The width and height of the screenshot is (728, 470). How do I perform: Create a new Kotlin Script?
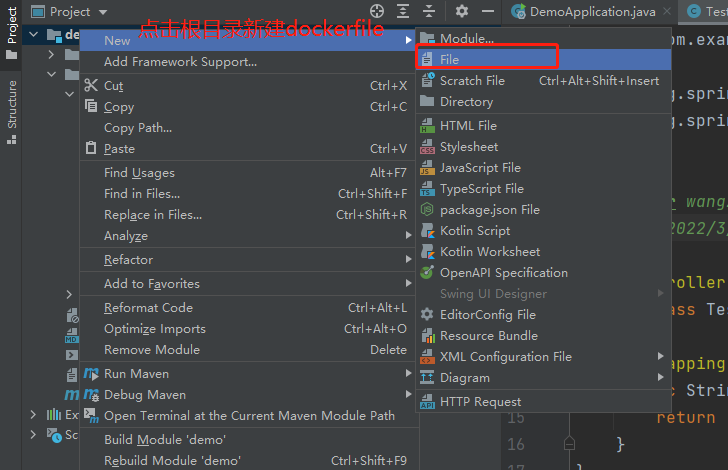tap(543, 231)
